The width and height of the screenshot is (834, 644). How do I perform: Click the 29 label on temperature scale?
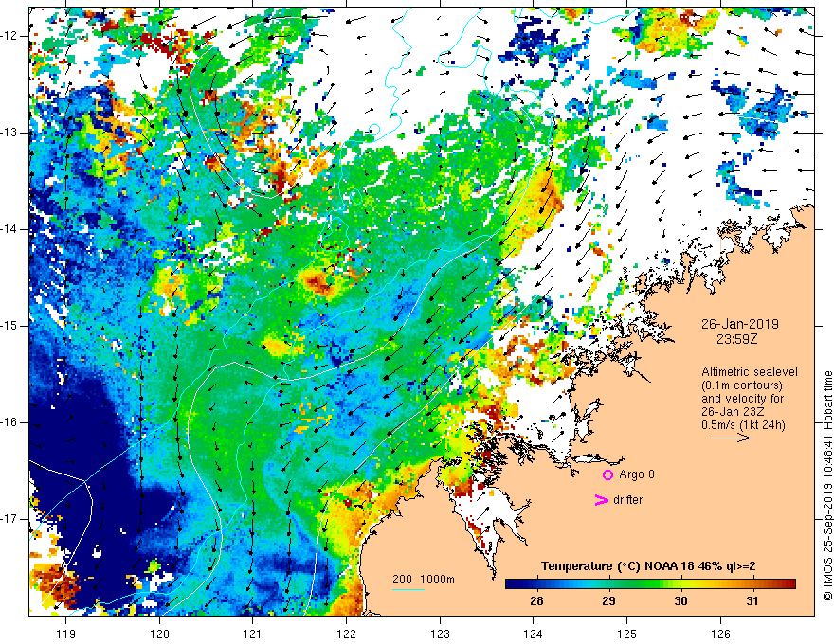[608, 601]
